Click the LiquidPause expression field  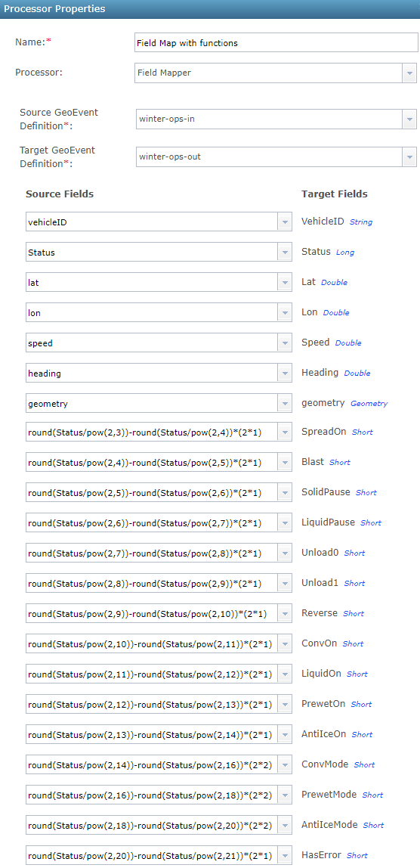tap(152, 522)
